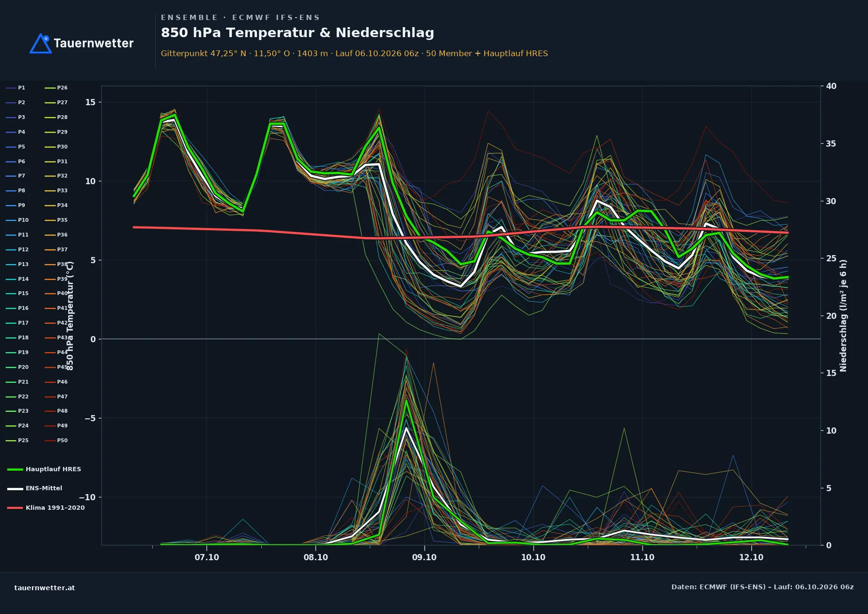
Task: Click the 850 hPa Temperatur axis title
Action: click(70, 316)
